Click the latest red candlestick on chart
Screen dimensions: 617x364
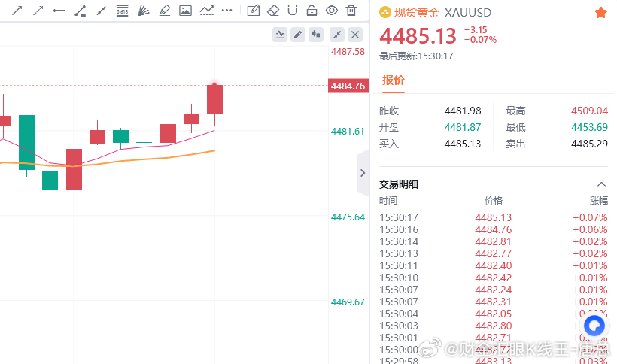pos(215,99)
